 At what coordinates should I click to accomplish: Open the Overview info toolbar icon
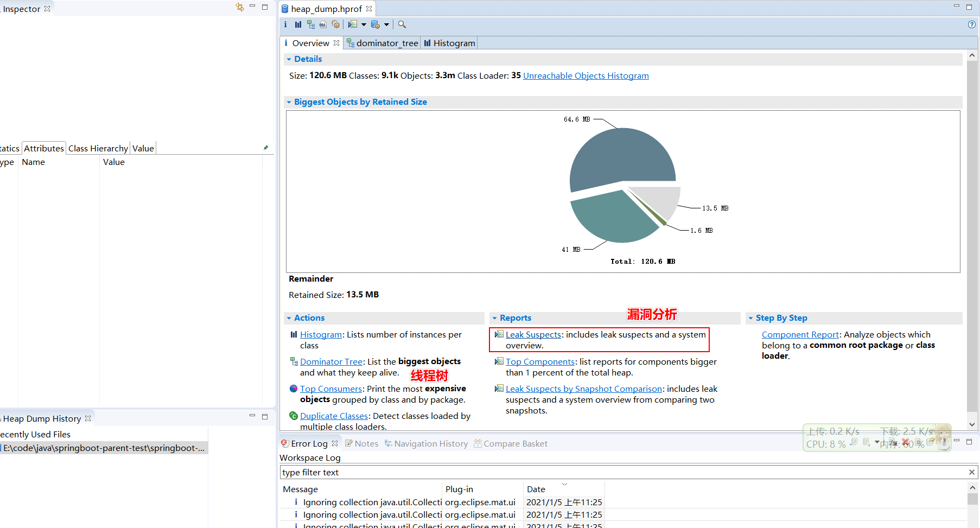pos(285,24)
